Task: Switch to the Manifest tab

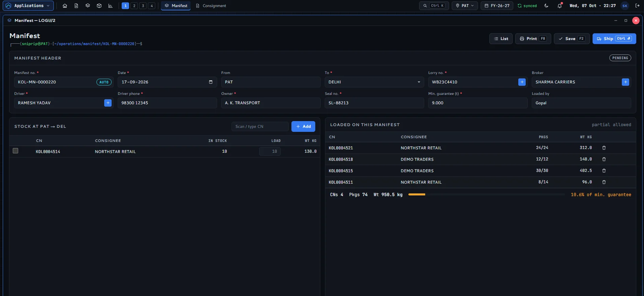Action: [176, 6]
